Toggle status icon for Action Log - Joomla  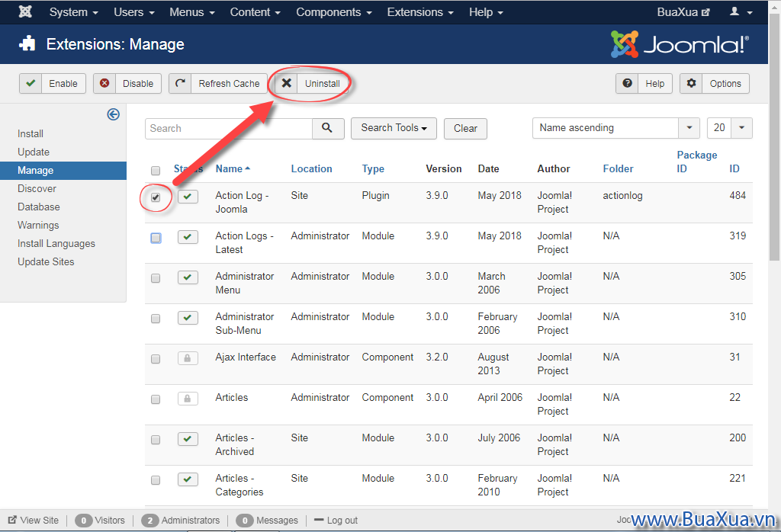[x=188, y=197]
